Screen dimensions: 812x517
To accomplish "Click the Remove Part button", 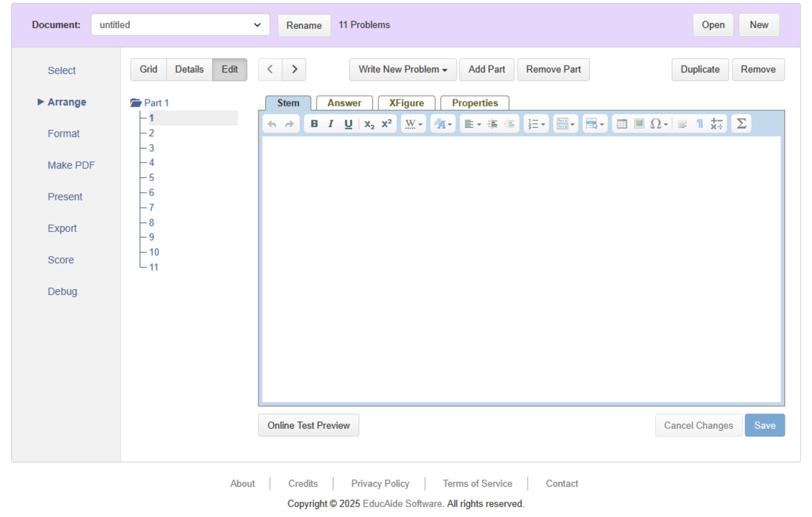I will [x=553, y=69].
